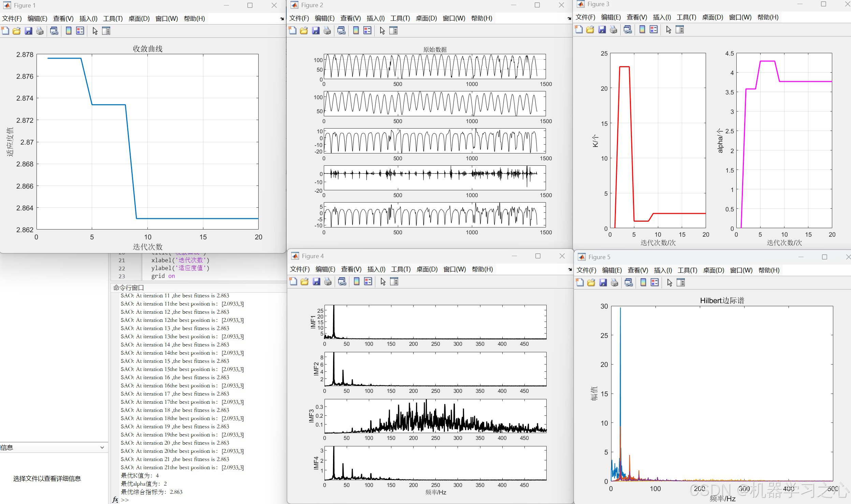
Task: Print Figure 2 using the printer icon
Action: coord(327,31)
